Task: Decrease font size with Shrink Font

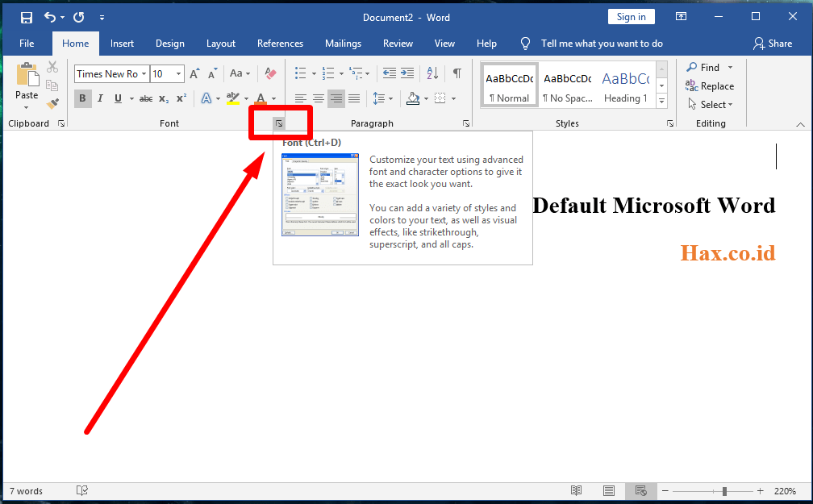Action: click(213, 73)
